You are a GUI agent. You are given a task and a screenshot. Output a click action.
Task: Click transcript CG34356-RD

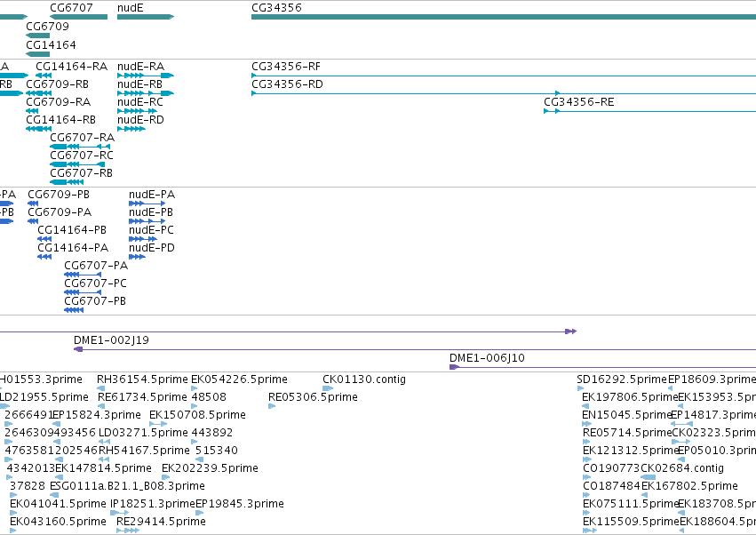pyautogui.click(x=504, y=93)
